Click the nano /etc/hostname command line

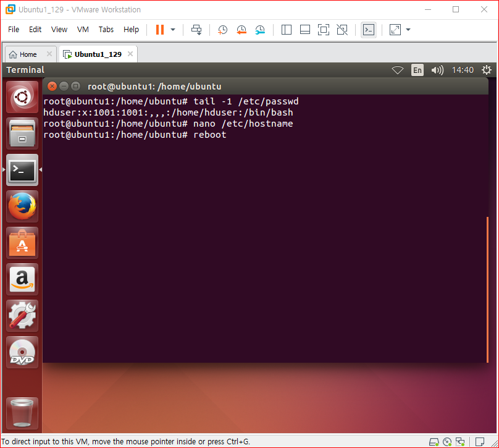168,124
